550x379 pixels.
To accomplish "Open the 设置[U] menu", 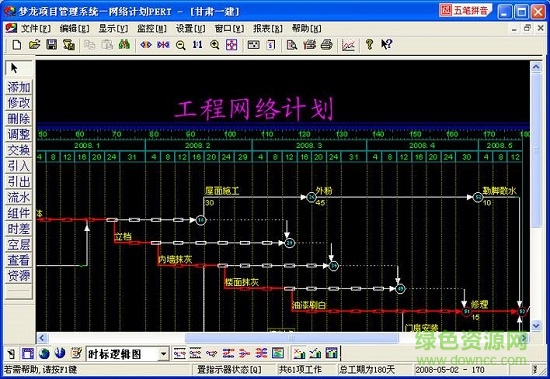I will (x=190, y=28).
